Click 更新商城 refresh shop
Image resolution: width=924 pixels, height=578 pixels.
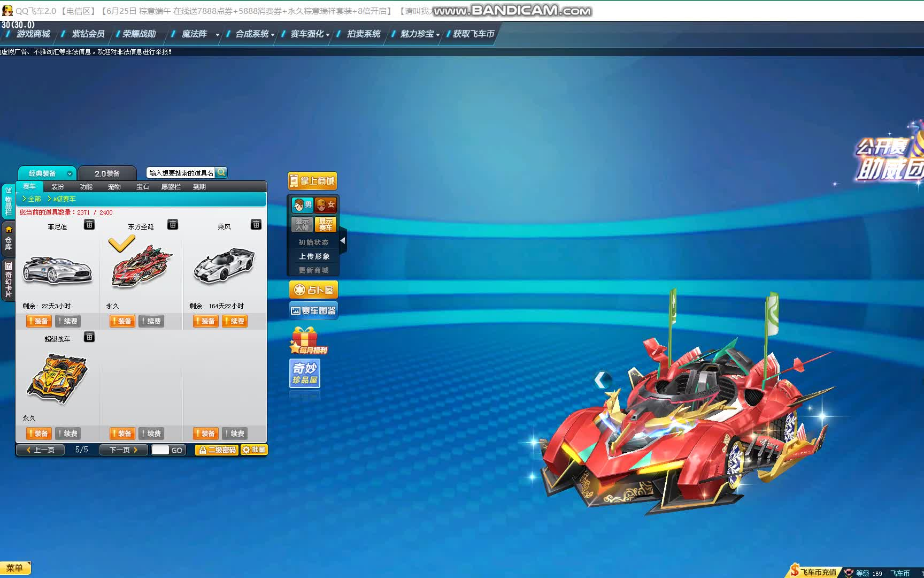click(313, 270)
